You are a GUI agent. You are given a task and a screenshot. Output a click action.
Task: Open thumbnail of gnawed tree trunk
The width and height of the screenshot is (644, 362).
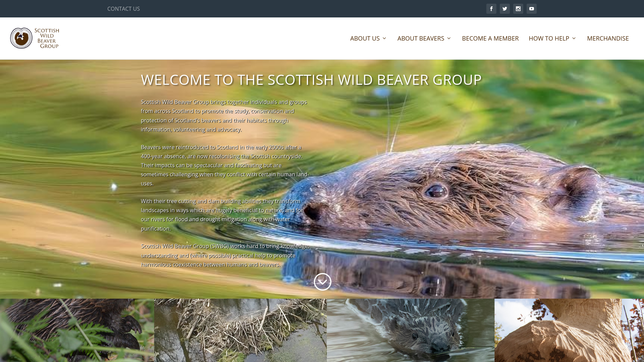pyautogui.click(x=569, y=330)
